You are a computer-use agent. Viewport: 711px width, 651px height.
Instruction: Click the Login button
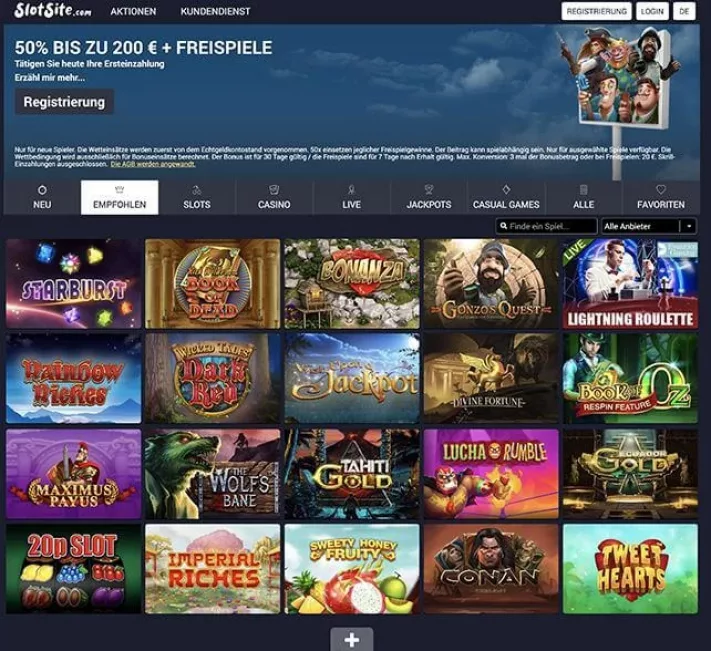point(652,11)
